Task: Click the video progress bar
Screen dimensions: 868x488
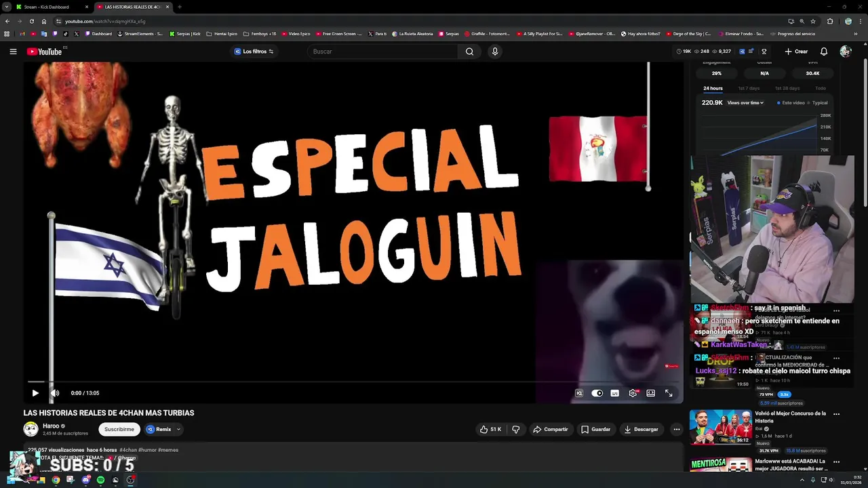Action: (x=353, y=382)
